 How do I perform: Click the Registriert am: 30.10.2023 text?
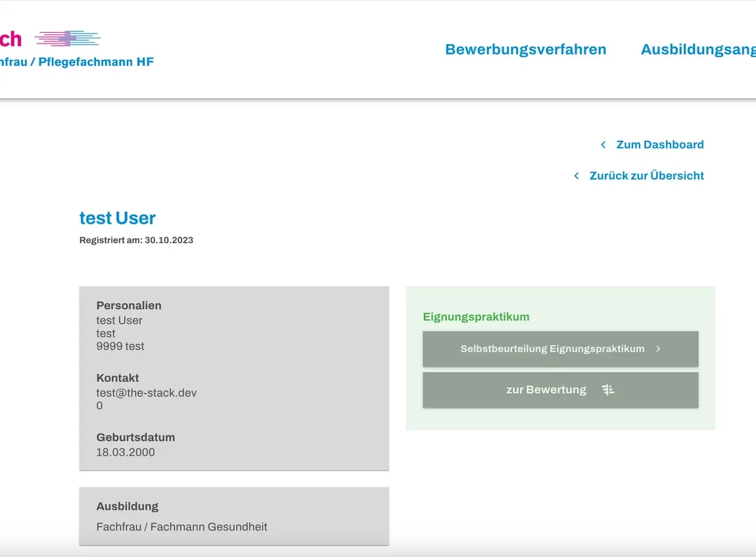[x=136, y=240]
